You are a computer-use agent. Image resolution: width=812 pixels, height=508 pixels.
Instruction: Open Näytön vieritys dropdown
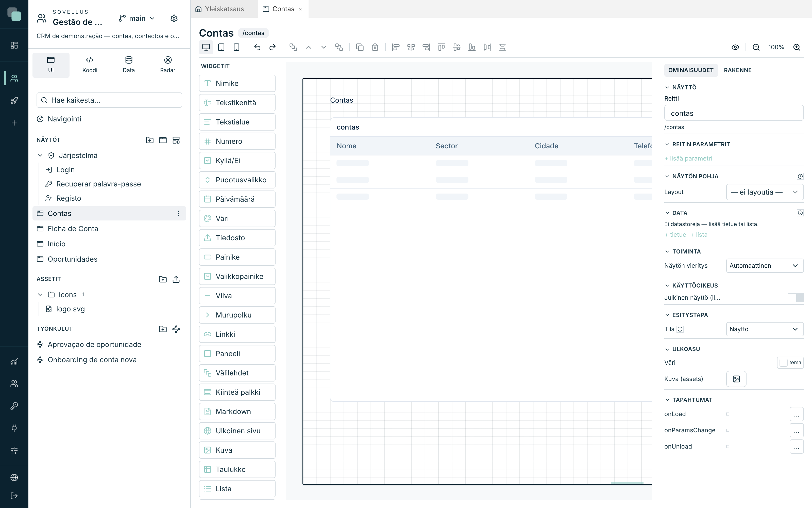coord(765,265)
